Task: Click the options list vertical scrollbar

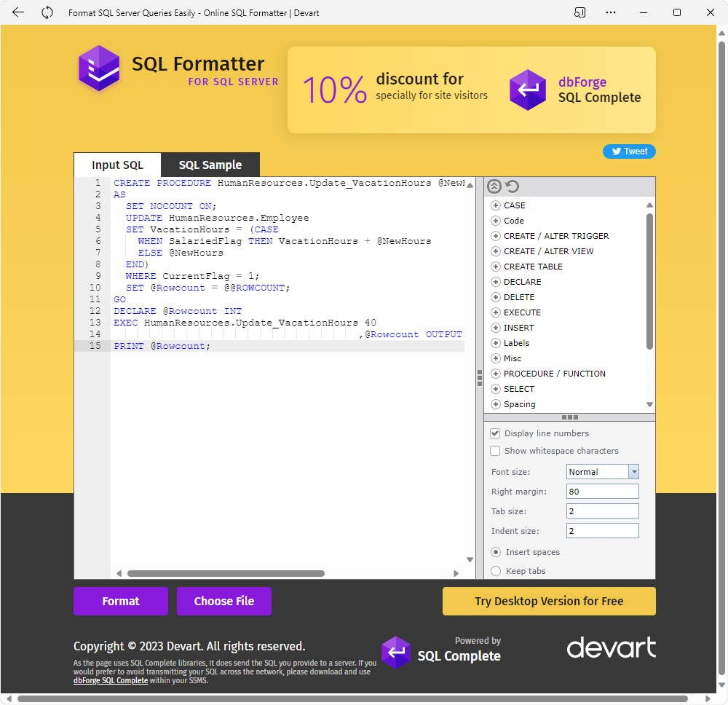Action: (649, 281)
